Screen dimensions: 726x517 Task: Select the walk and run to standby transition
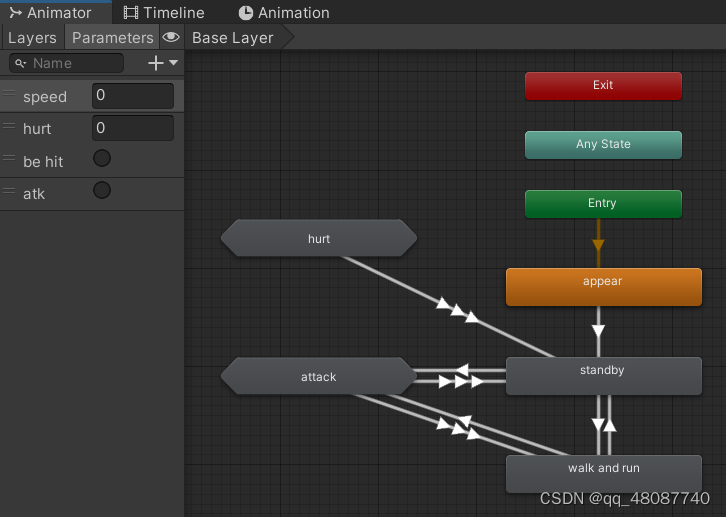tap(610, 424)
